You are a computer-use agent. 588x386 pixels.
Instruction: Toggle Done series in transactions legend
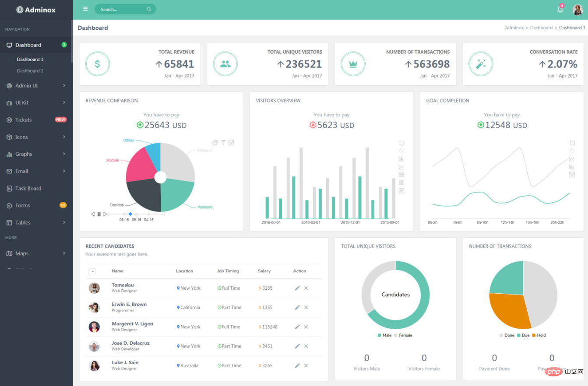point(507,335)
